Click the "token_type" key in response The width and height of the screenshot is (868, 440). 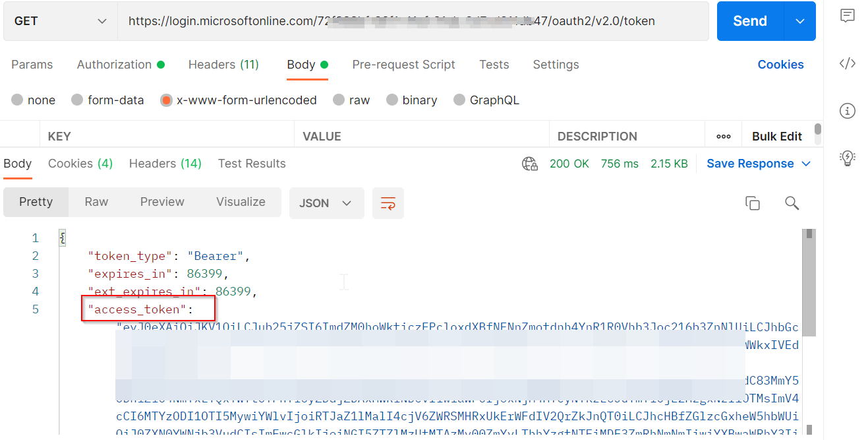point(130,256)
